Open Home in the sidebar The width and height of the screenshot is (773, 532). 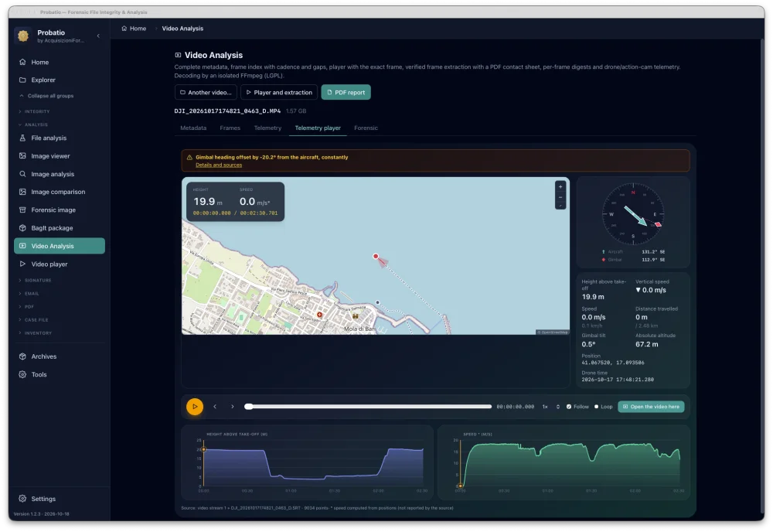60,62
